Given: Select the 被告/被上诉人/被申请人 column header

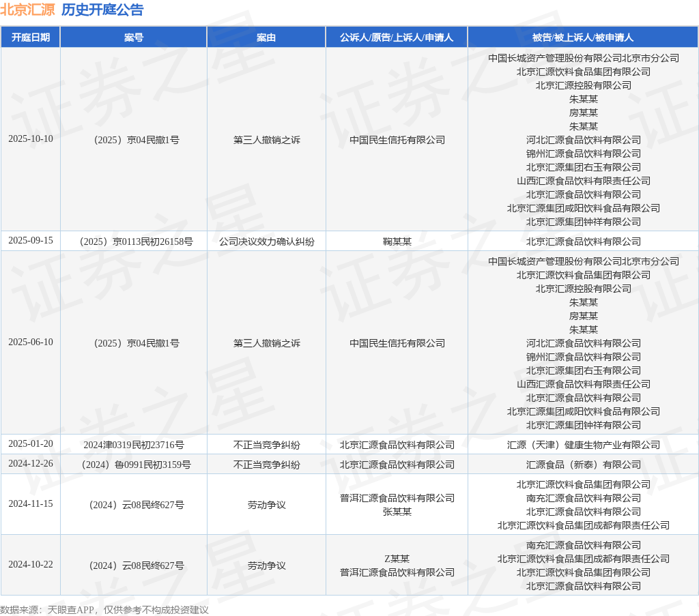Looking at the screenshot, I should click(583, 38).
